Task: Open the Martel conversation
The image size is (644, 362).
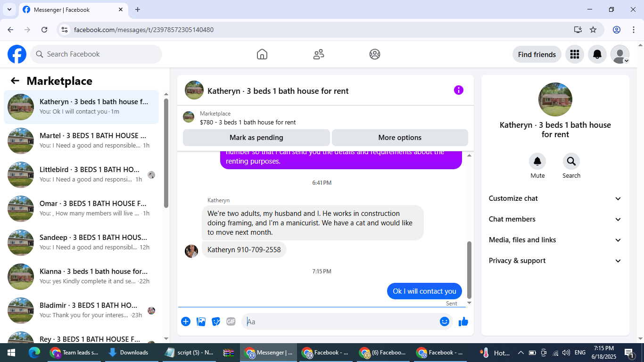Action: (x=82, y=141)
